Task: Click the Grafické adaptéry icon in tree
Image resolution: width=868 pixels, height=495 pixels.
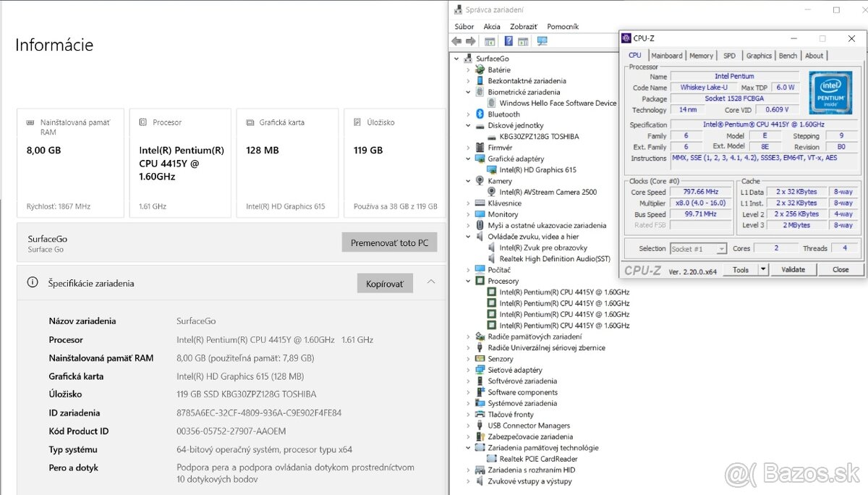Action: pos(480,158)
